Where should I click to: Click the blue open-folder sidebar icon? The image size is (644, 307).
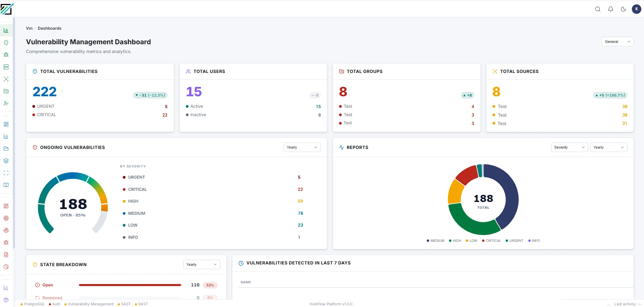pos(6,149)
